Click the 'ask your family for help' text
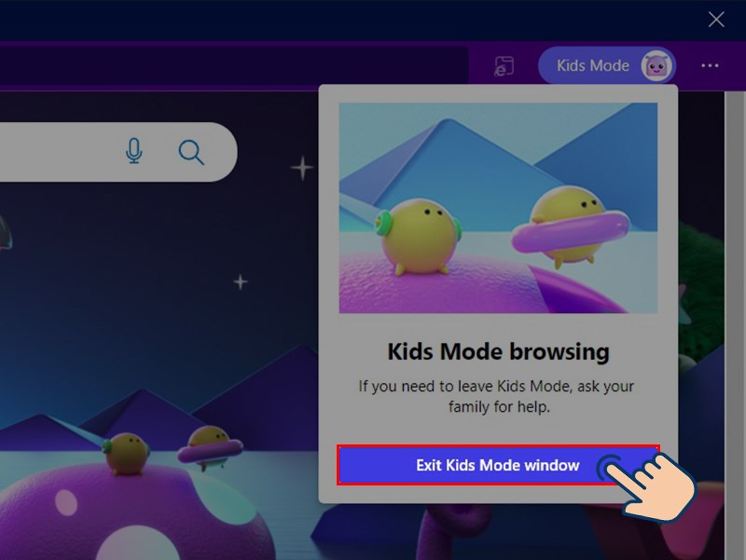The width and height of the screenshot is (746, 560). point(541,396)
